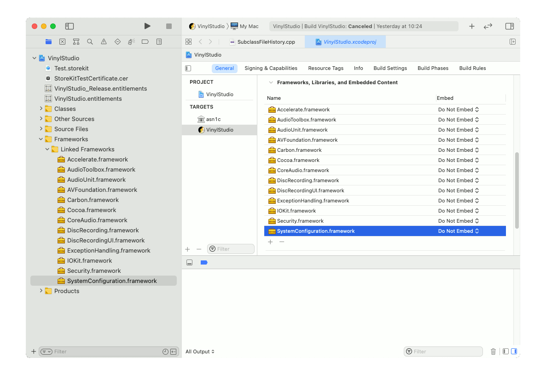This screenshot has height=392, width=546.
Task: Run the VinylStudio build with Play
Action: click(147, 26)
